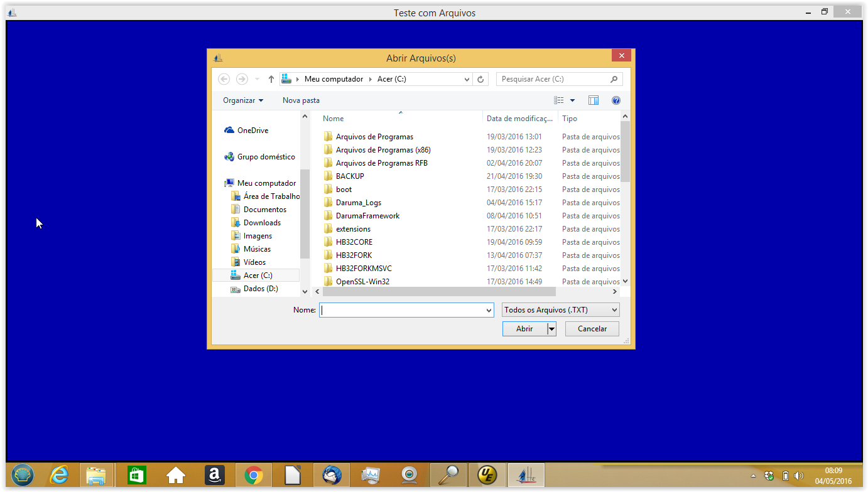Select Downloads in the navigation pane
Screen dimensions: 868x492
tap(262, 223)
